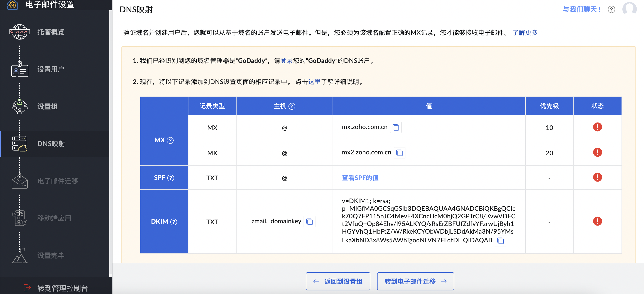Screen dimensions: 644x294
Task: Click first MX record error status icon
Action: point(597,127)
